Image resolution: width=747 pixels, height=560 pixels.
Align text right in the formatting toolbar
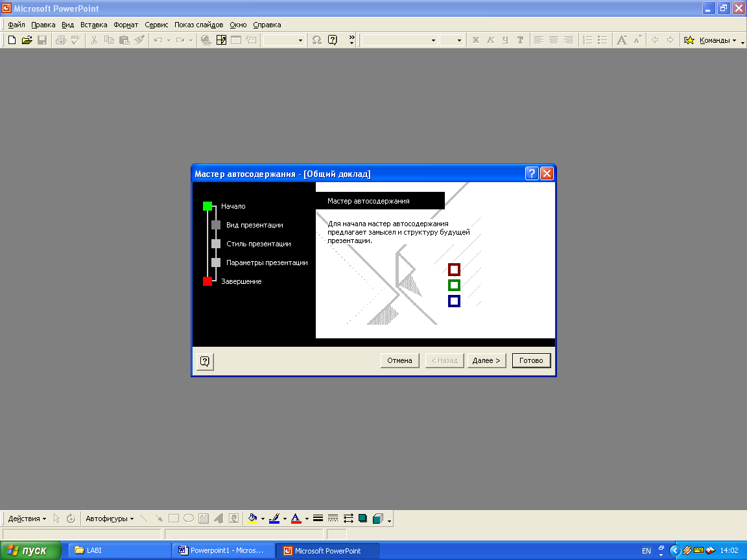[x=569, y=40]
